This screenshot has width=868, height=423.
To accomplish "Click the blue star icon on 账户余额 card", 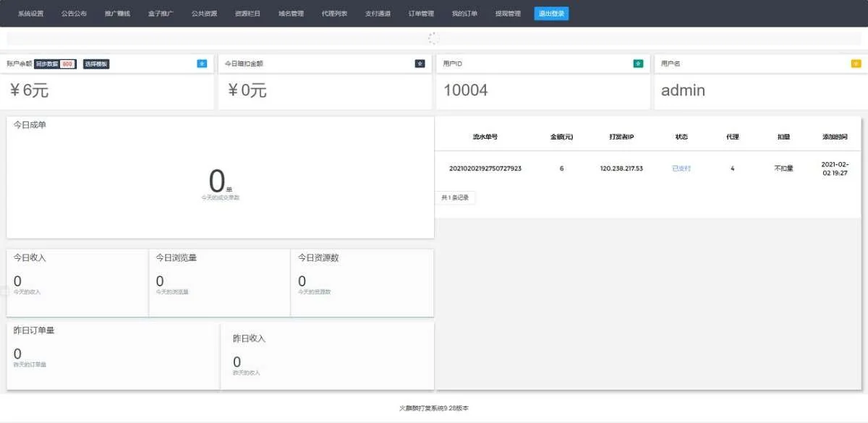I will coord(202,64).
